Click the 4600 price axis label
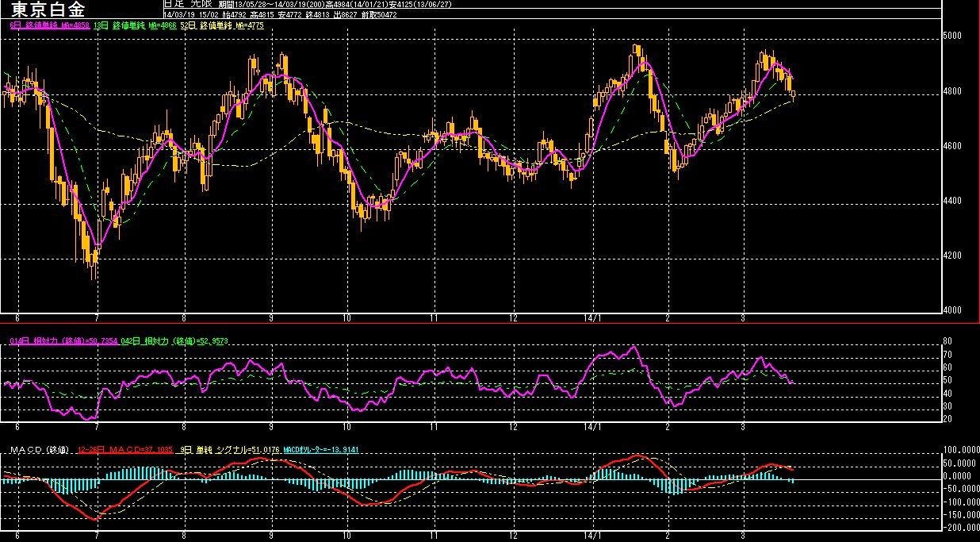This screenshot has width=980, height=542. click(954, 147)
